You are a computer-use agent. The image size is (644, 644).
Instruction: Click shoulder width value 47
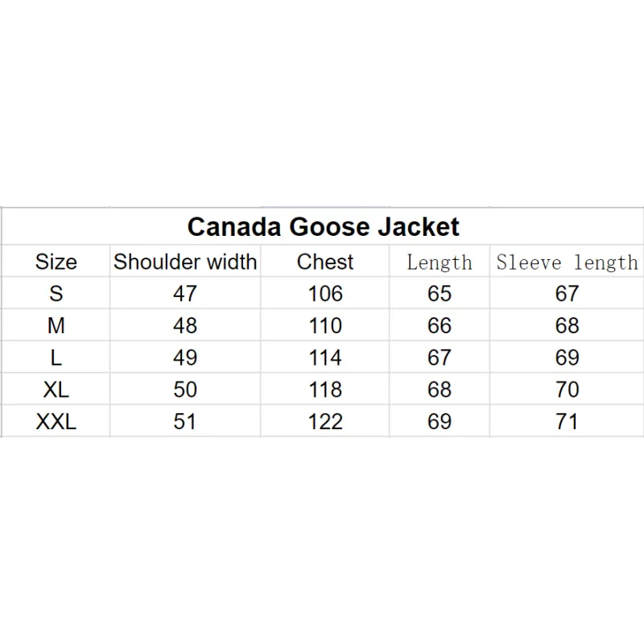coord(185,293)
